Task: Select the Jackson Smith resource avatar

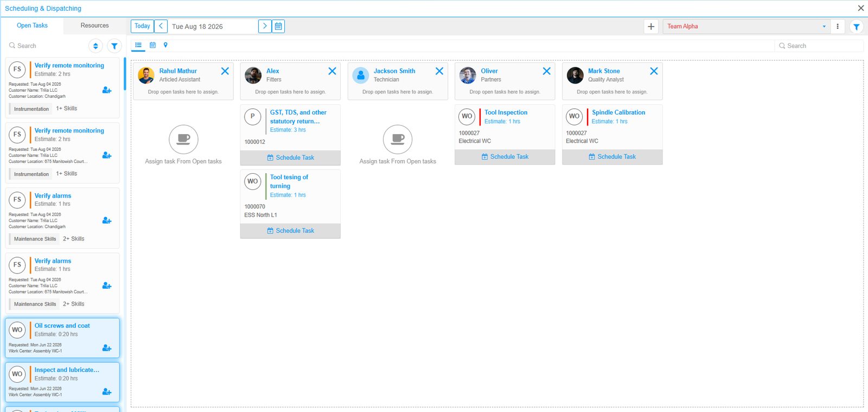Action: 361,75
